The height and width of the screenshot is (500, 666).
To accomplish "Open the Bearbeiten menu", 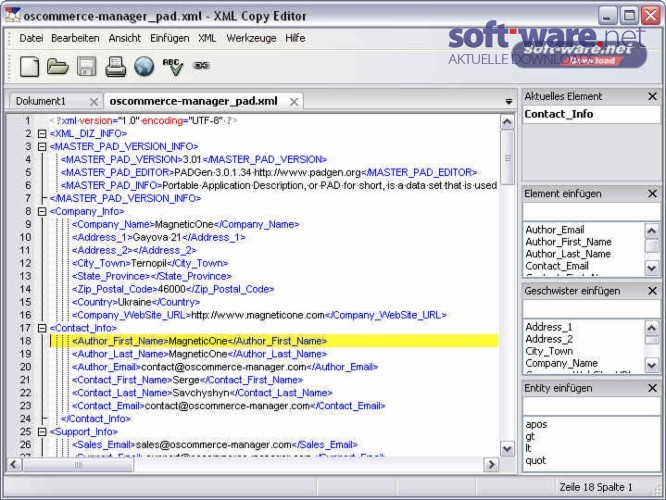I will [x=75, y=38].
